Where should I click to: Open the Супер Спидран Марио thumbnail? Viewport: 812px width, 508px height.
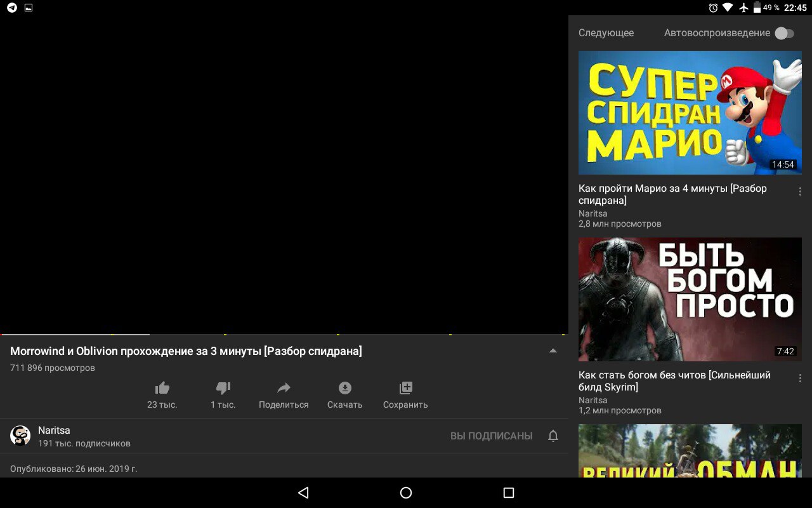(x=690, y=112)
